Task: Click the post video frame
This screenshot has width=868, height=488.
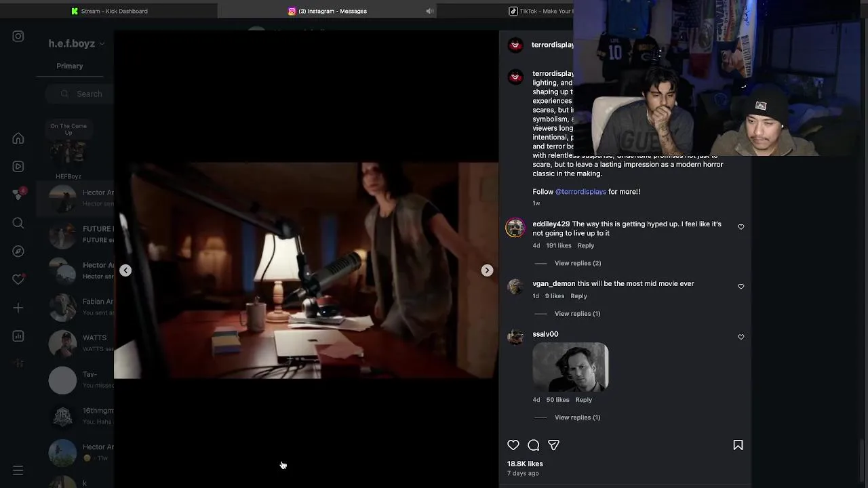Action: 306,270
